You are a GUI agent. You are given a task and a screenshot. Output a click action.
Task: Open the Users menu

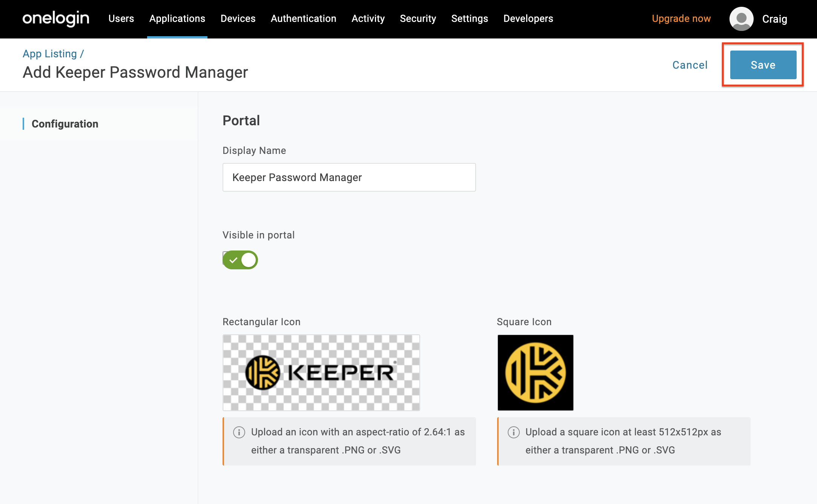click(121, 18)
